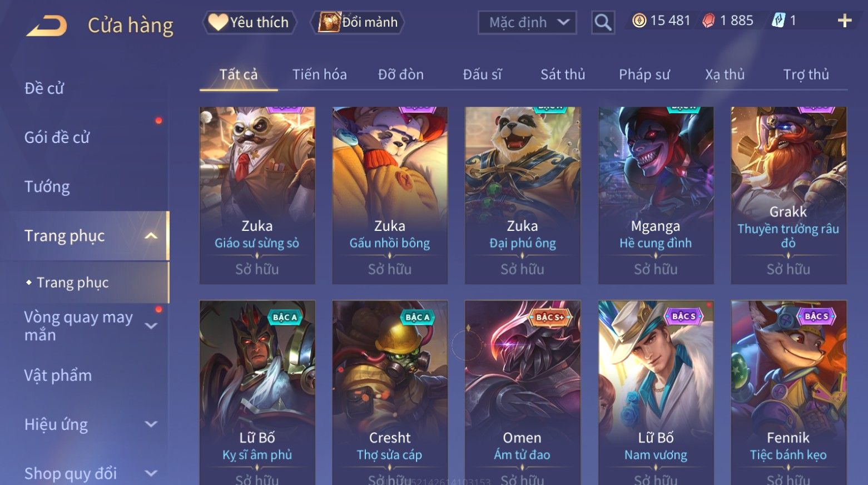
Task: Select the Omen Ám tử đao skin card
Action: click(522, 392)
